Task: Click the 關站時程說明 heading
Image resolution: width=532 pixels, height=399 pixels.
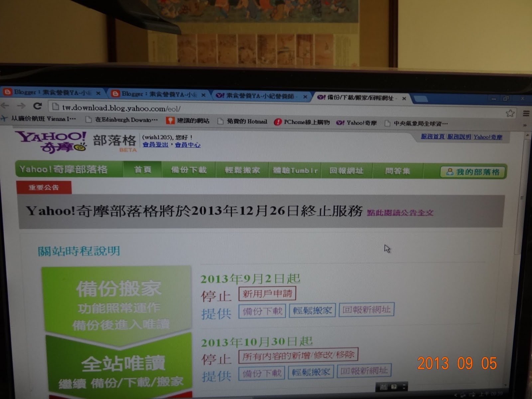Action: click(x=79, y=251)
